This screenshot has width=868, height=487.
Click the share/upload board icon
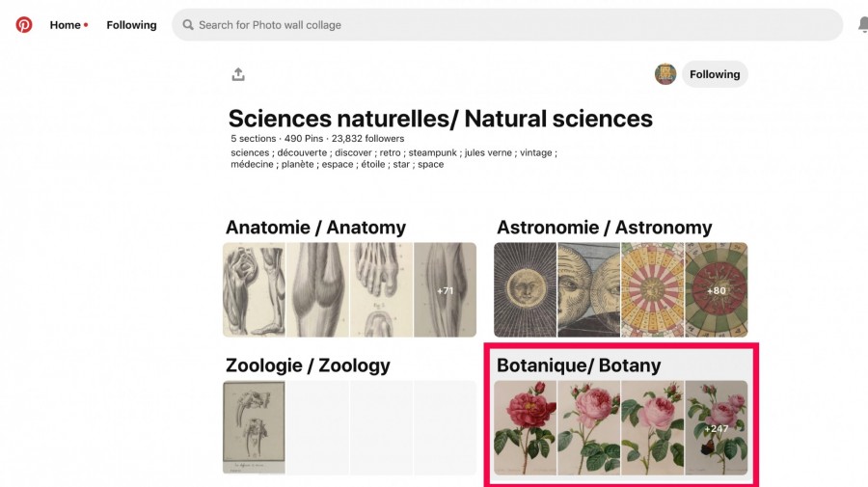[x=238, y=74]
